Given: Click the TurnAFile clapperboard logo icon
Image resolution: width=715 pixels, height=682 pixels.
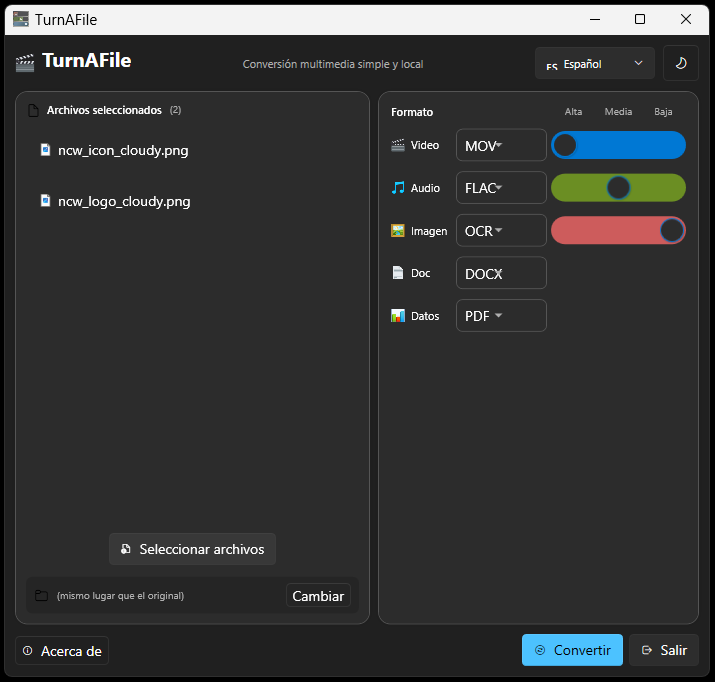Looking at the screenshot, I should [25, 63].
